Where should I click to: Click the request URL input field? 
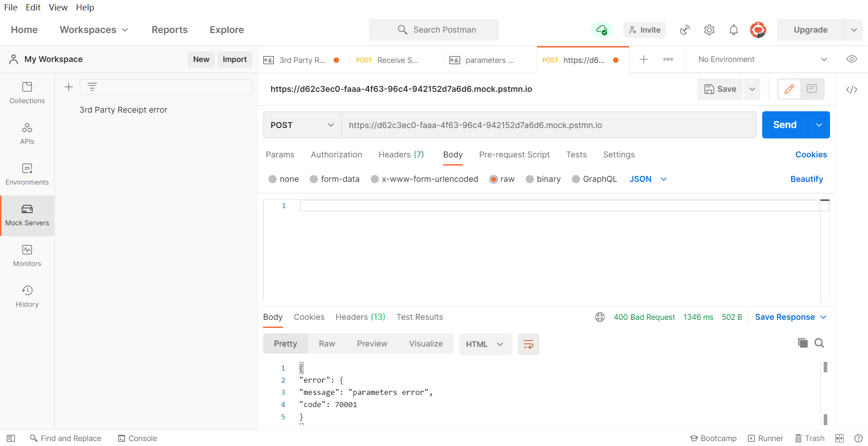[x=549, y=125]
